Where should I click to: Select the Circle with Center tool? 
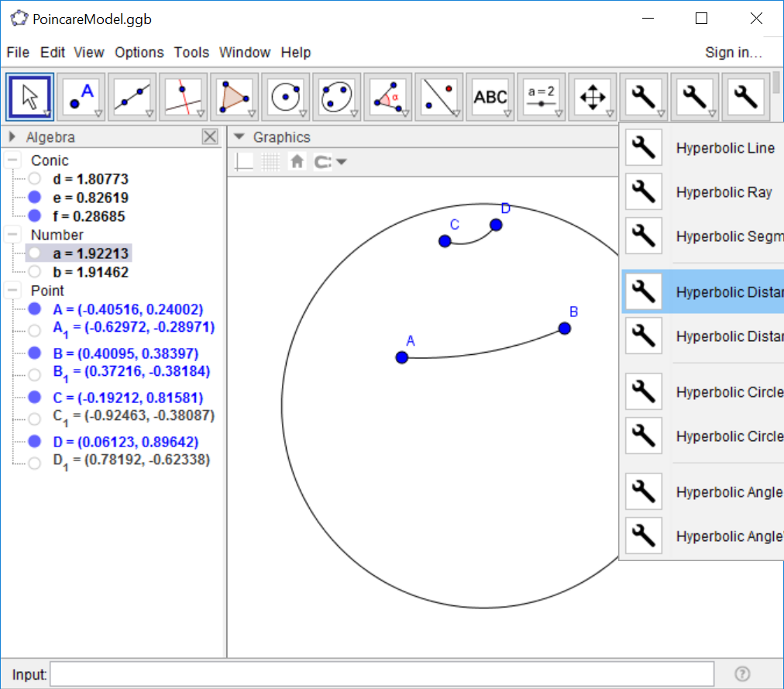pos(284,95)
